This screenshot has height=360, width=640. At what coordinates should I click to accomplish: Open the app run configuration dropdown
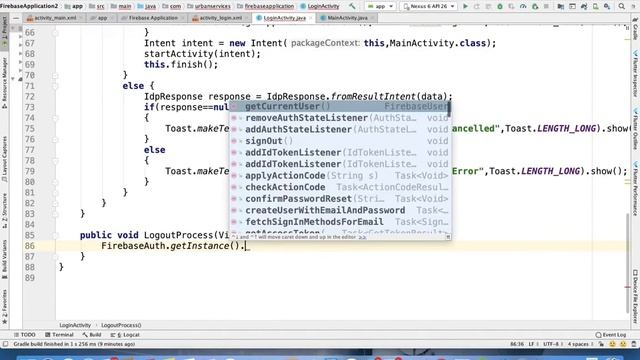380,6
